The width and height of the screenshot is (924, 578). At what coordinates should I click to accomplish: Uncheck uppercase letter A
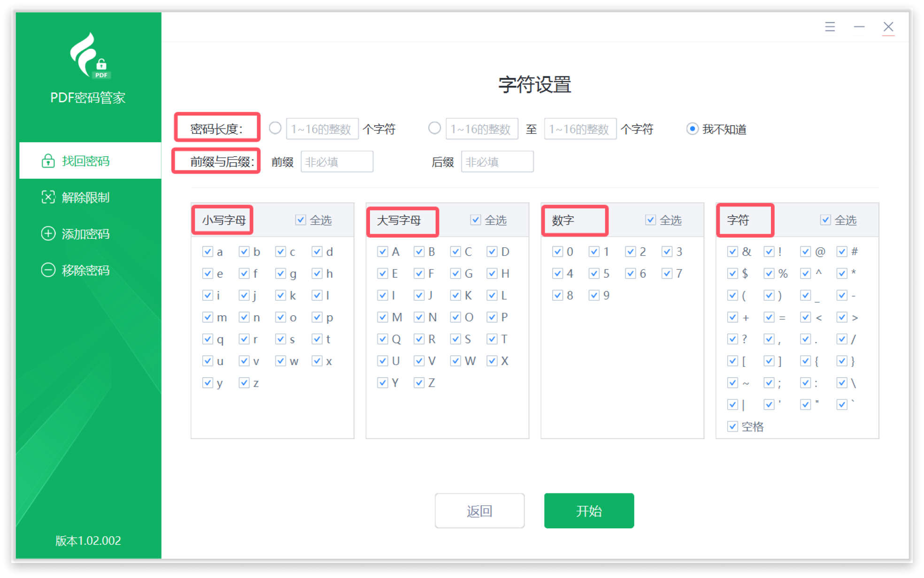click(383, 251)
